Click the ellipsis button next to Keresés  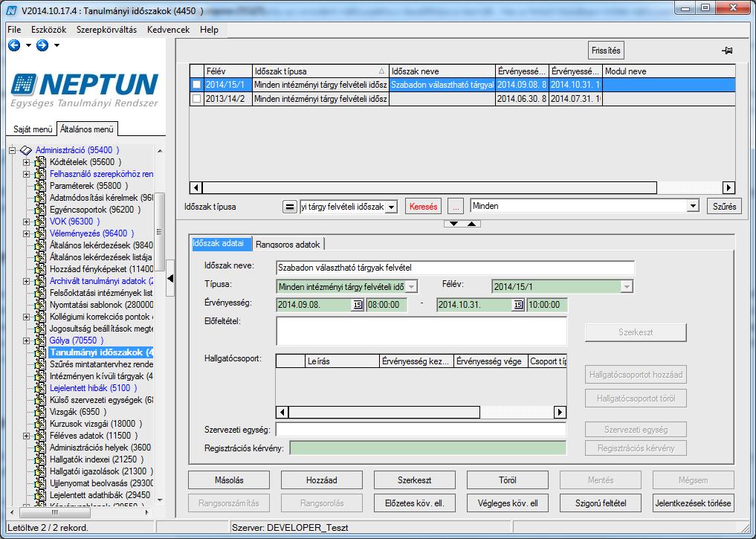tap(456, 207)
